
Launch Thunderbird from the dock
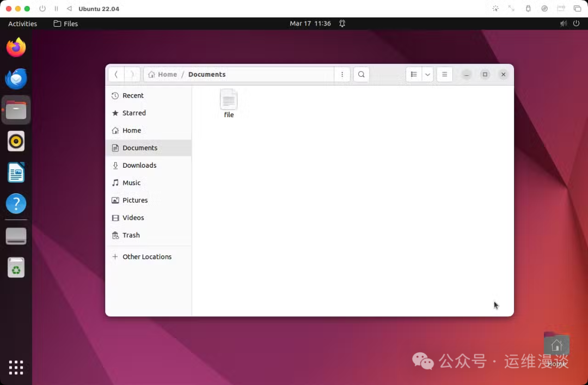(16, 79)
